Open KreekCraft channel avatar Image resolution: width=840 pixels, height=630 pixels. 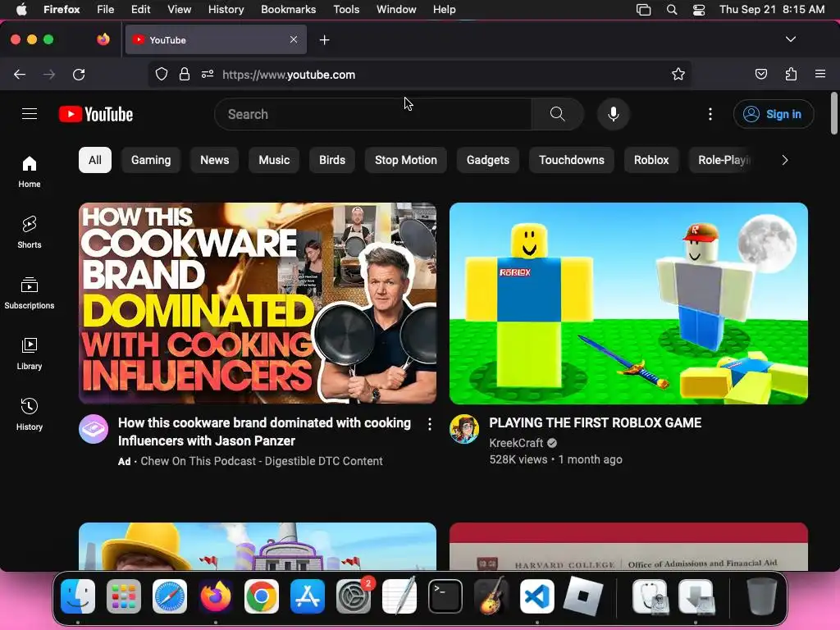(464, 428)
